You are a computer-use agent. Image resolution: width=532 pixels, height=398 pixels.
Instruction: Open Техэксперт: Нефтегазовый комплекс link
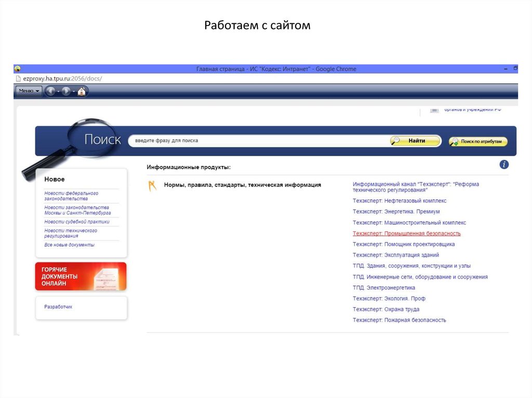[x=399, y=201]
